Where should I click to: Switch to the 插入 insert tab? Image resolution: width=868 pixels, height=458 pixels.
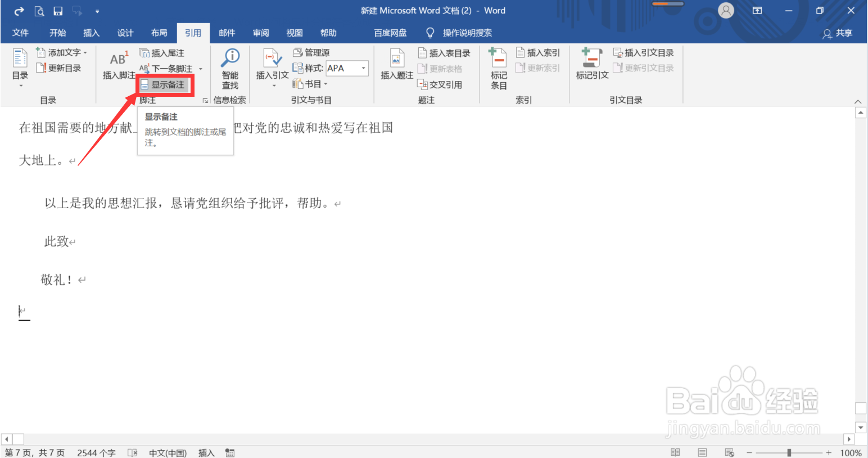pyautogui.click(x=91, y=33)
